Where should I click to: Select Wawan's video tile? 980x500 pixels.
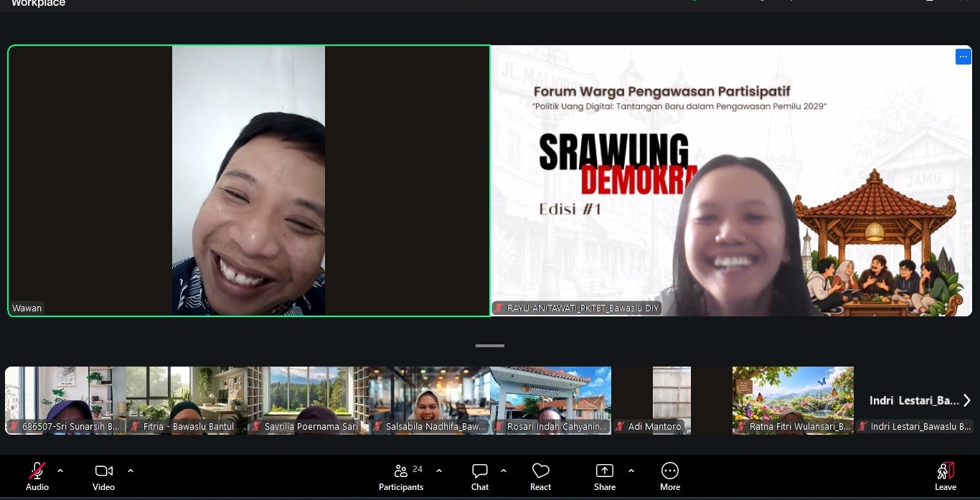249,181
